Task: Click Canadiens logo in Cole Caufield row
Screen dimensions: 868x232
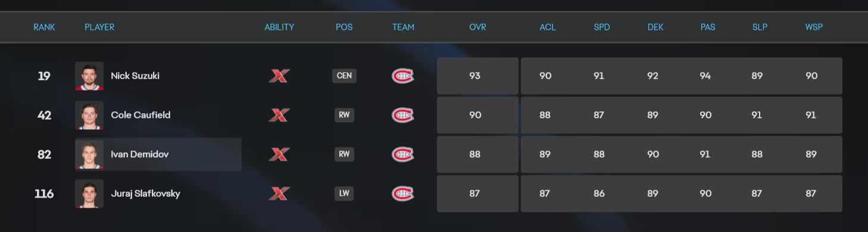Action: click(x=403, y=115)
